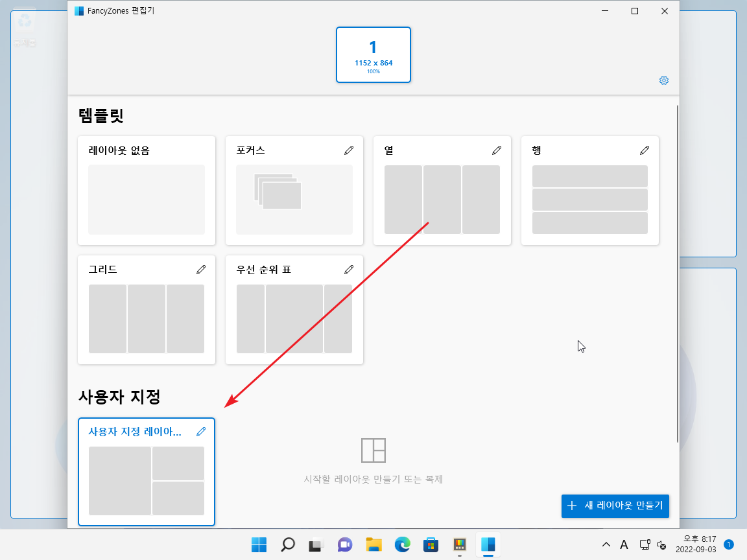
Task: Open the PowerToys taskbar icon
Action: tap(459, 544)
